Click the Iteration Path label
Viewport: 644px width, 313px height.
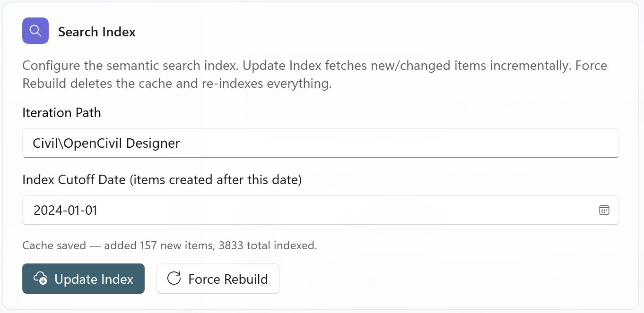(x=61, y=113)
